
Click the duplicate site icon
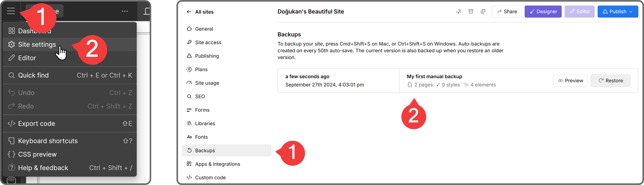(x=483, y=12)
